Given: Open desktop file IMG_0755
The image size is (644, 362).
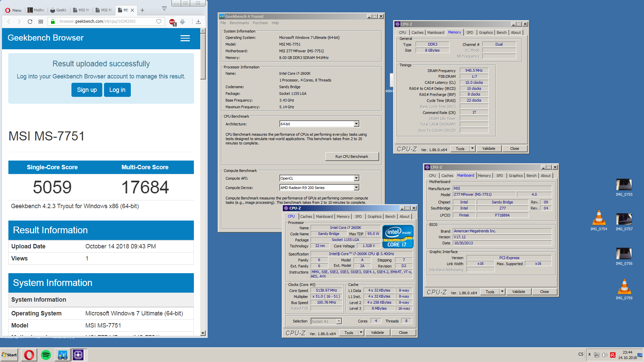Looking at the screenshot, I should pyautogui.click(x=624, y=187).
